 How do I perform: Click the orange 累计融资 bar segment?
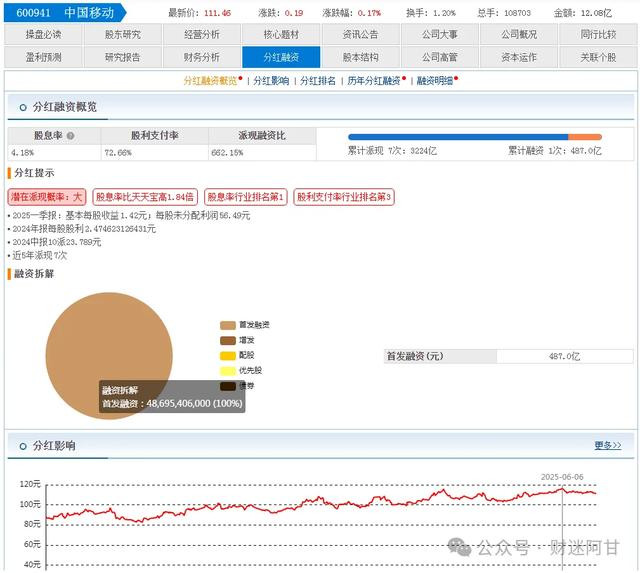tap(585, 137)
